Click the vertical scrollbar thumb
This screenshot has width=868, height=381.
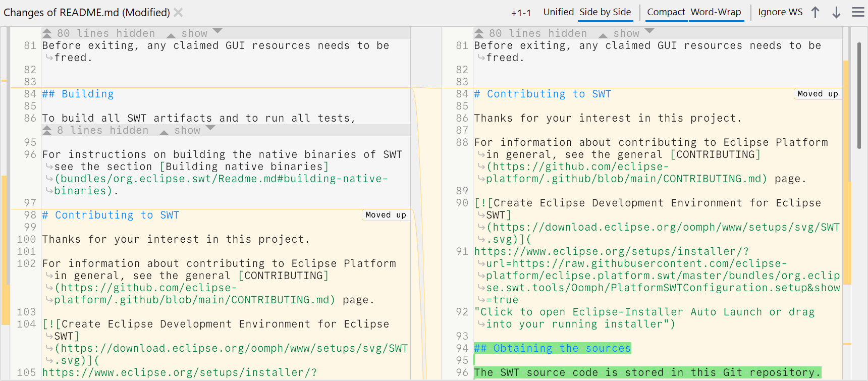[x=859, y=96]
